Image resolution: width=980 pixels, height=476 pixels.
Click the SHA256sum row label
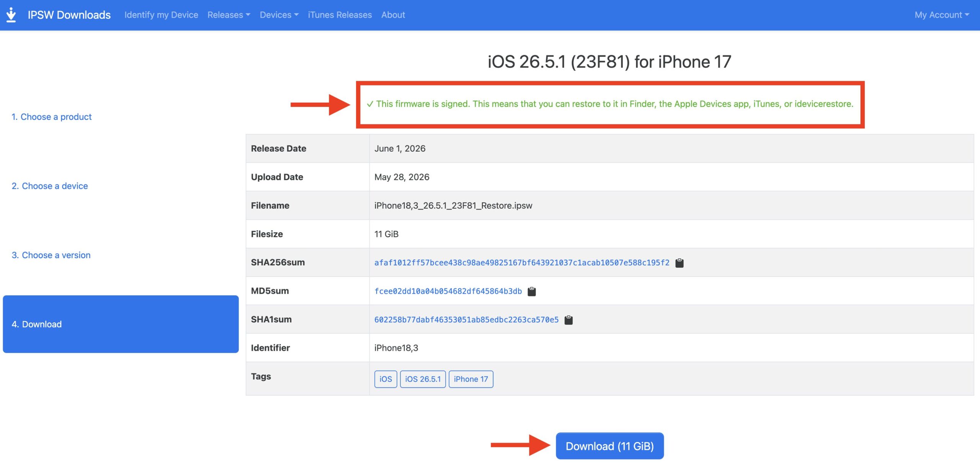[278, 263]
